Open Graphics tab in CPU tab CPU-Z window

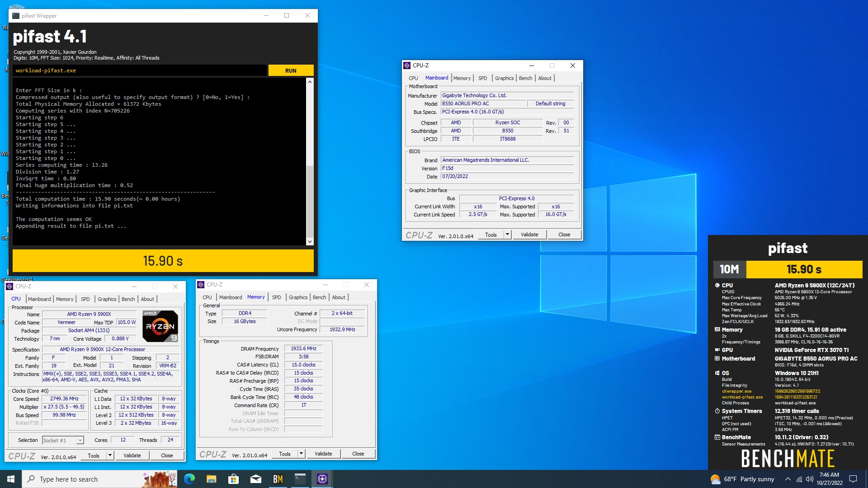(x=107, y=299)
